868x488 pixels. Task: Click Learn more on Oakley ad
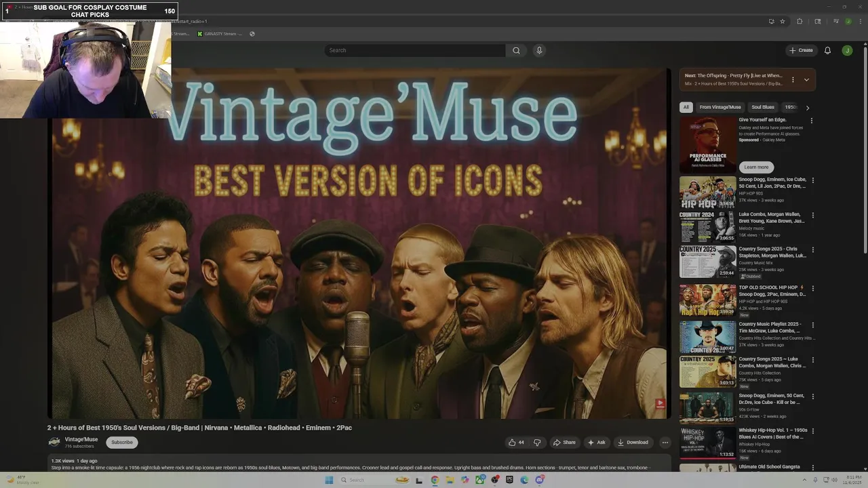click(756, 167)
